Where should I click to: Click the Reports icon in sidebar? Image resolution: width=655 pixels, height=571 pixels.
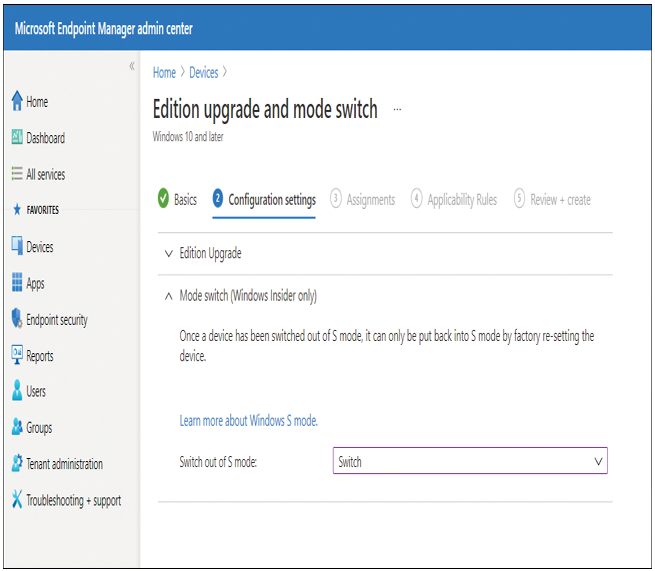click(x=17, y=355)
